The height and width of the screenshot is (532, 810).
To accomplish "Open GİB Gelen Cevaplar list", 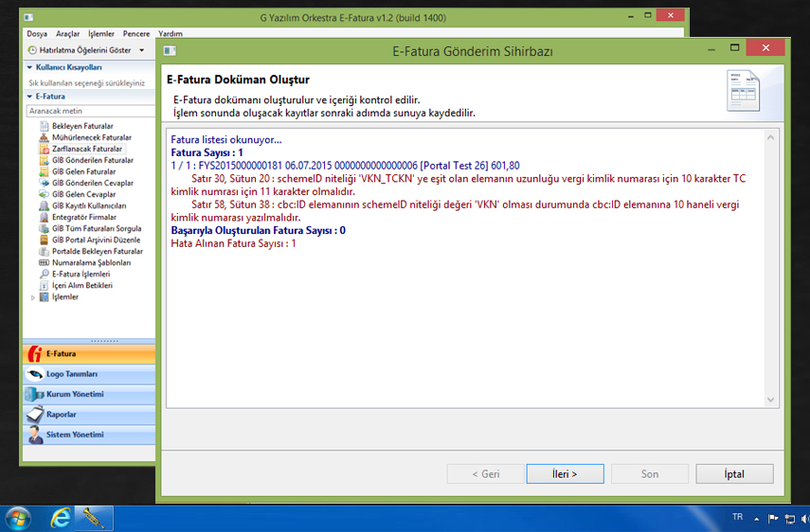I will point(83,194).
